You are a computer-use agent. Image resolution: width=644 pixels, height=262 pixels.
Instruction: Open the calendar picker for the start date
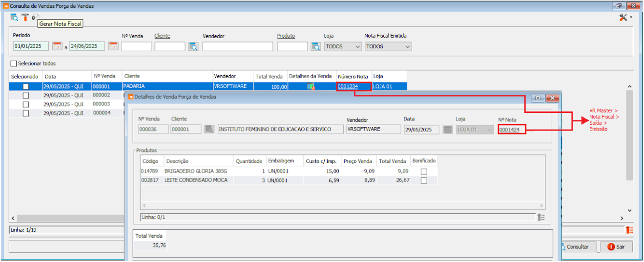coord(57,46)
